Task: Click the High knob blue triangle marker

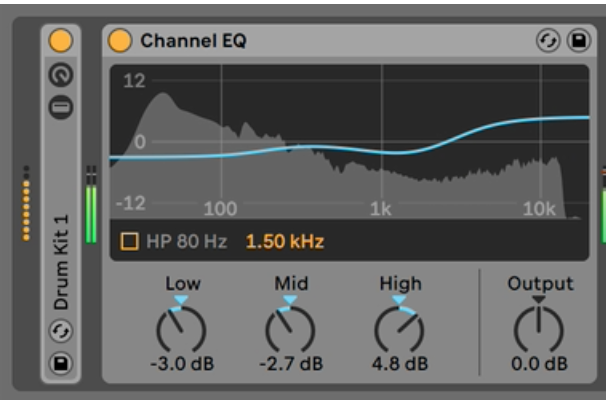Action: 399,300
